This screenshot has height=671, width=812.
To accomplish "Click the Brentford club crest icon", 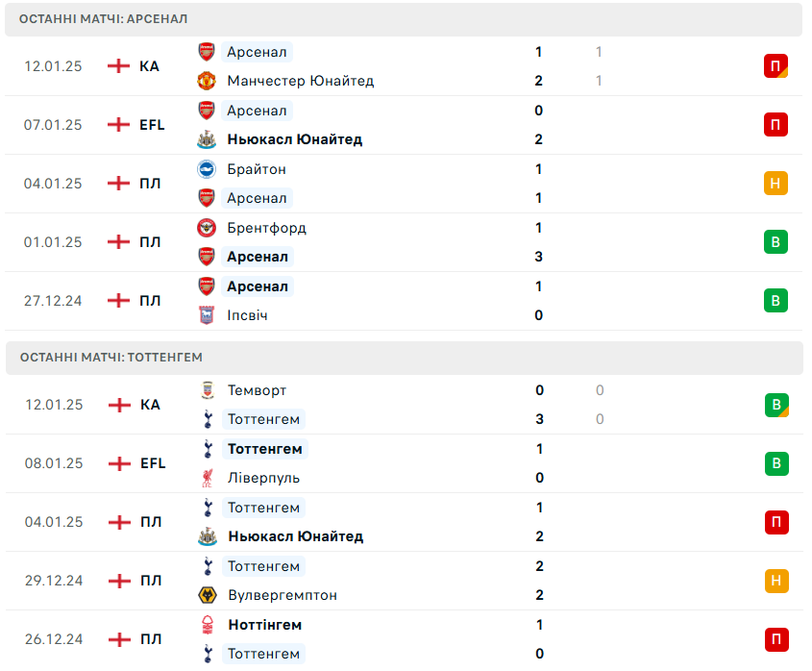I will 207,228.
